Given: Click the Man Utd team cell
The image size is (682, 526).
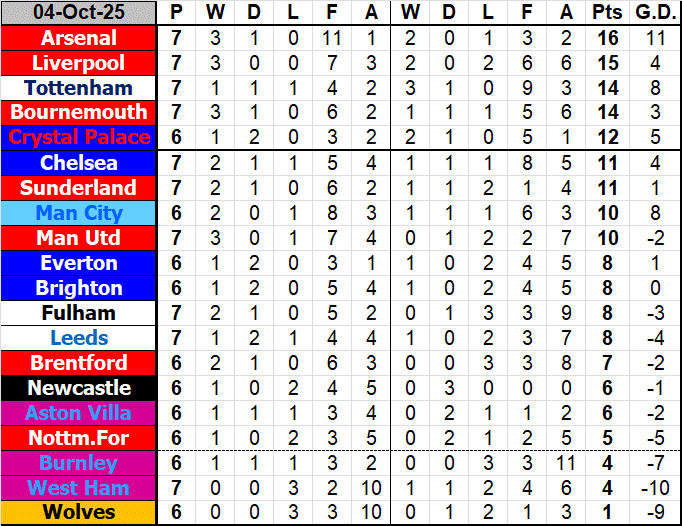Looking at the screenshot, I should click(x=79, y=238).
